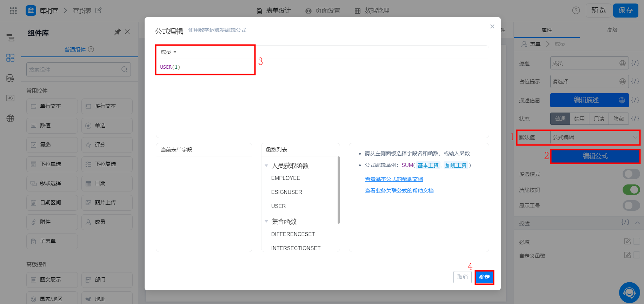Open the customer support chat bubble

tap(629, 292)
